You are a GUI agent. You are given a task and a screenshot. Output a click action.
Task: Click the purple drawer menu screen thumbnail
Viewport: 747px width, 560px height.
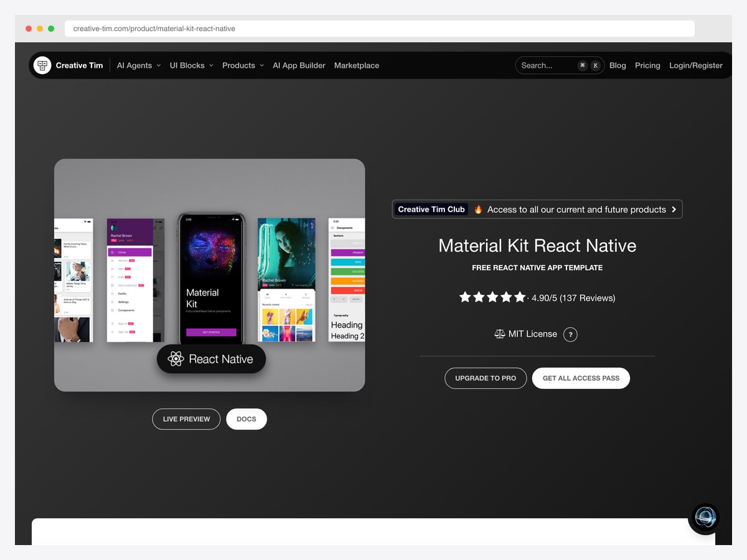pos(136,280)
